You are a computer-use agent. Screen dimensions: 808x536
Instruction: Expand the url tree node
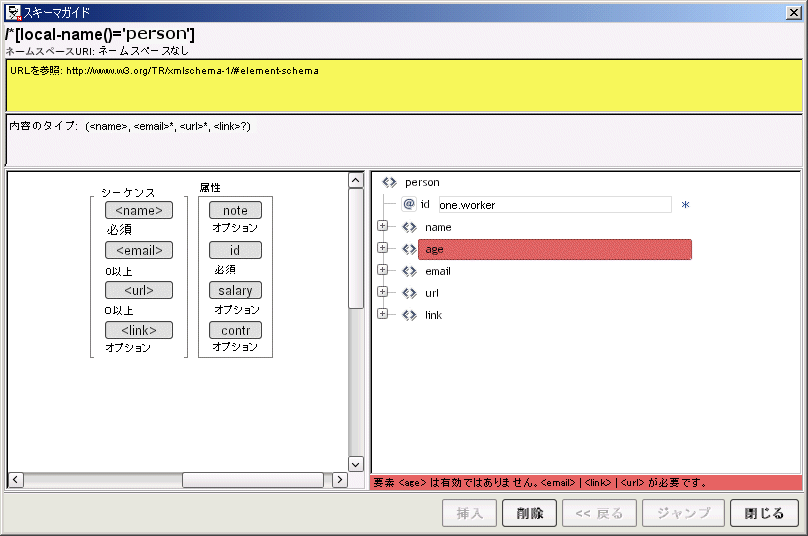[382, 292]
